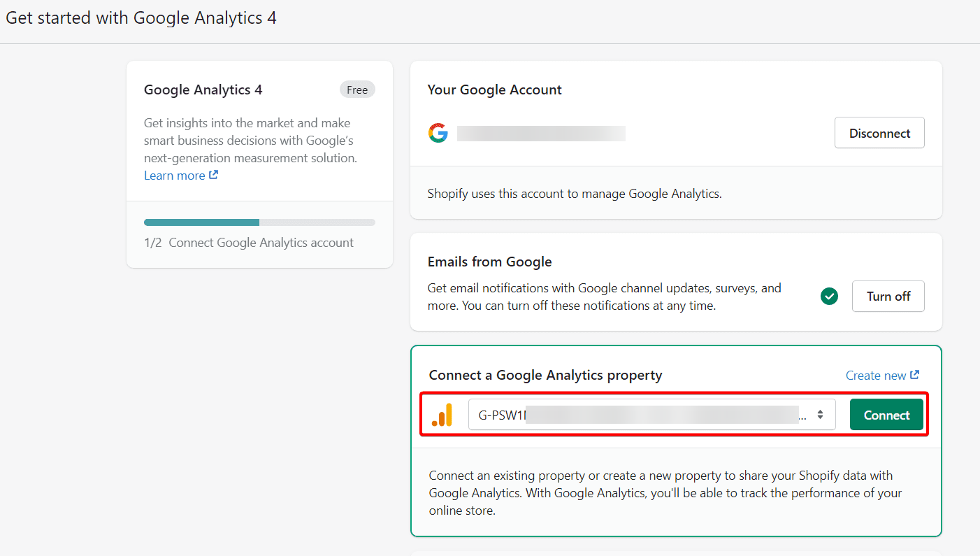Click the external-link icon next to Learn more
The height and width of the screenshot is (556, 980).
pyautogui.click(x=214, y=175)
